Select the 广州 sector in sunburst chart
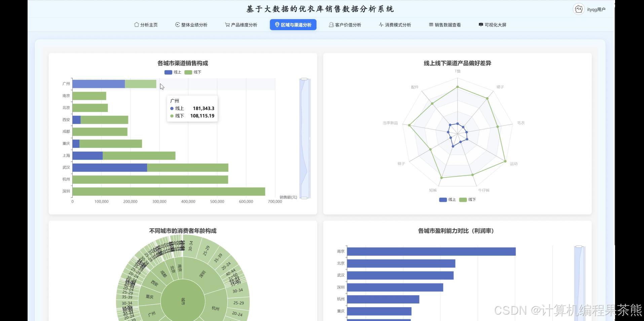644x321 pixels. (x=152, y=314)
